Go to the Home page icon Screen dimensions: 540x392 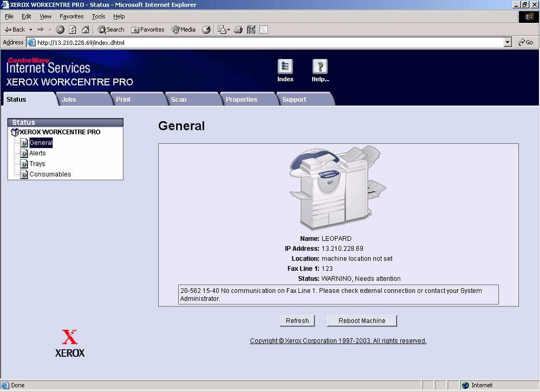click(86, 30)
